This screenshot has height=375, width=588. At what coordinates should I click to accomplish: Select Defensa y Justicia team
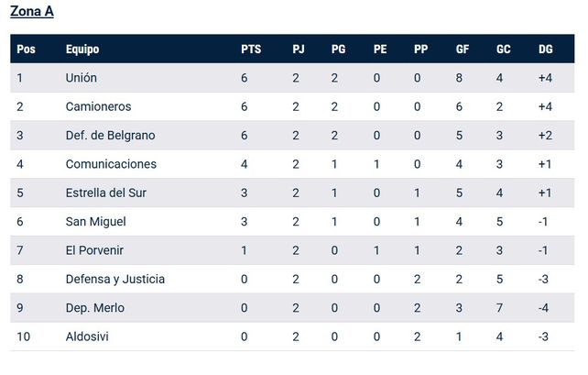[x=115, y=279]
